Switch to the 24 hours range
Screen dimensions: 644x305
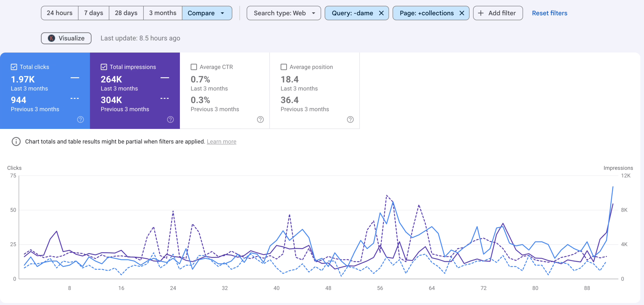tap(60, 13)
